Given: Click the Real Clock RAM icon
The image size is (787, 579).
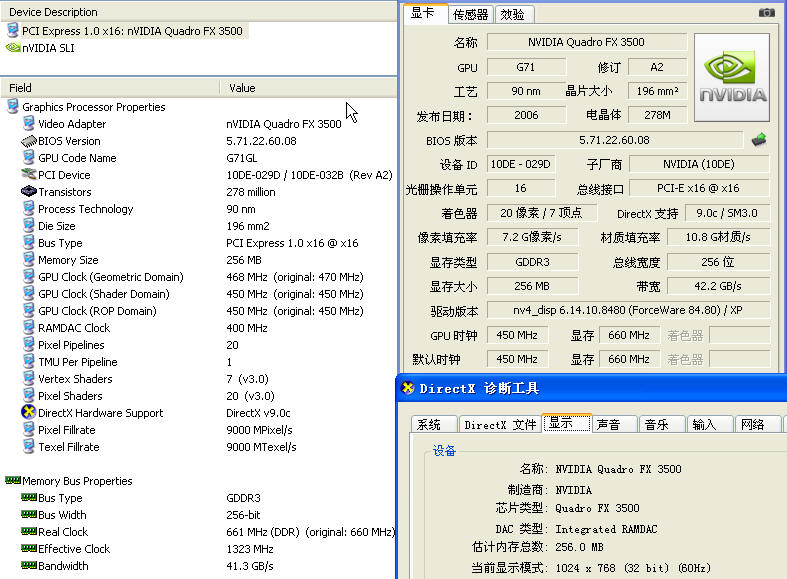Looking at the screenshot, I should (x=29, y=531).
